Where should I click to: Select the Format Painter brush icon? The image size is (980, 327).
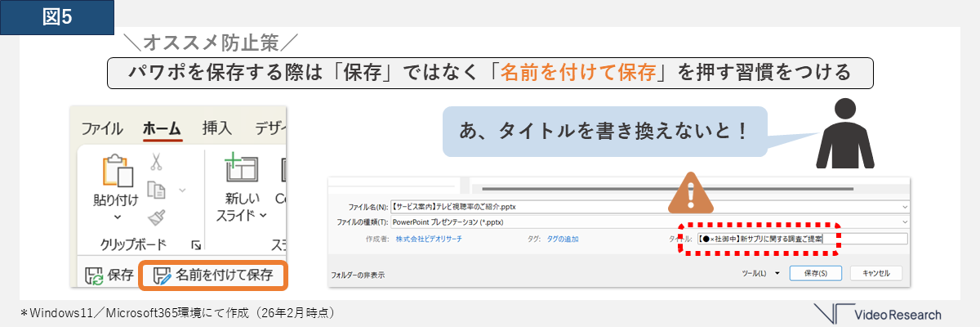(x=156, y=217)
